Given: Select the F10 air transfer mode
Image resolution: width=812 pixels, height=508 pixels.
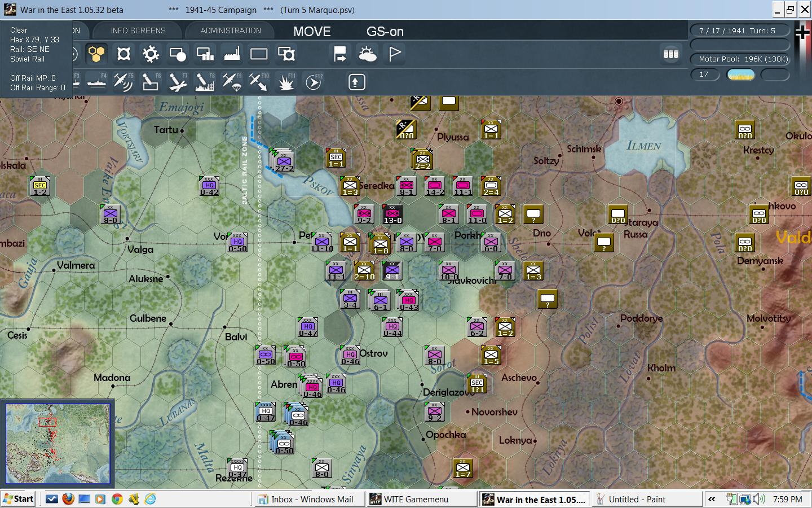Looking at the screenshot, I should coord(259,82).
